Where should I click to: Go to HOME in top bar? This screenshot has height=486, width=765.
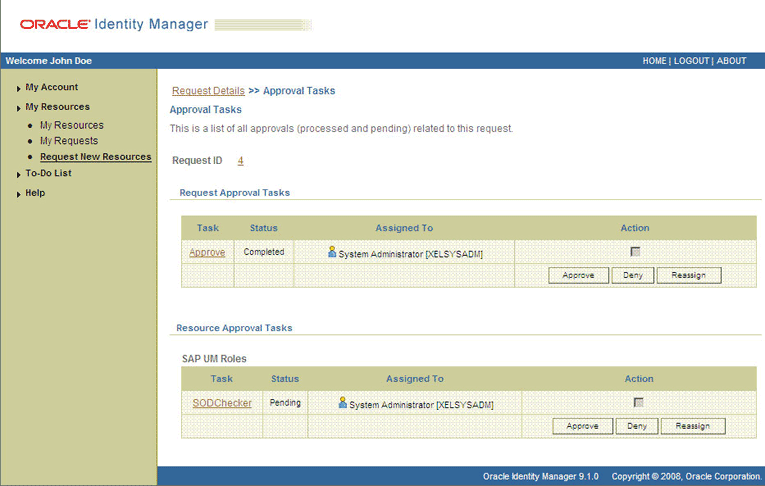[654, 61]
